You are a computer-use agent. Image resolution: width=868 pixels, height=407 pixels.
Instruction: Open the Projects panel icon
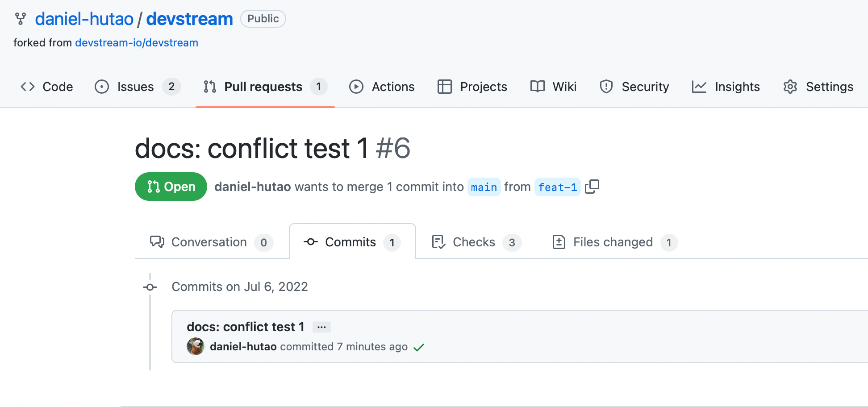[445, 87]
